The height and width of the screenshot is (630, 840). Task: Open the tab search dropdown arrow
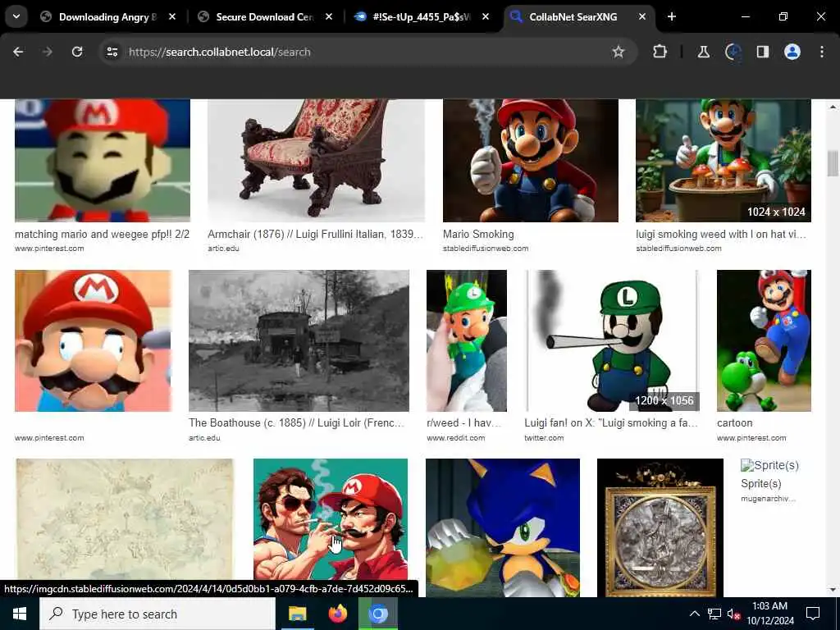click(x=16, y=16)
